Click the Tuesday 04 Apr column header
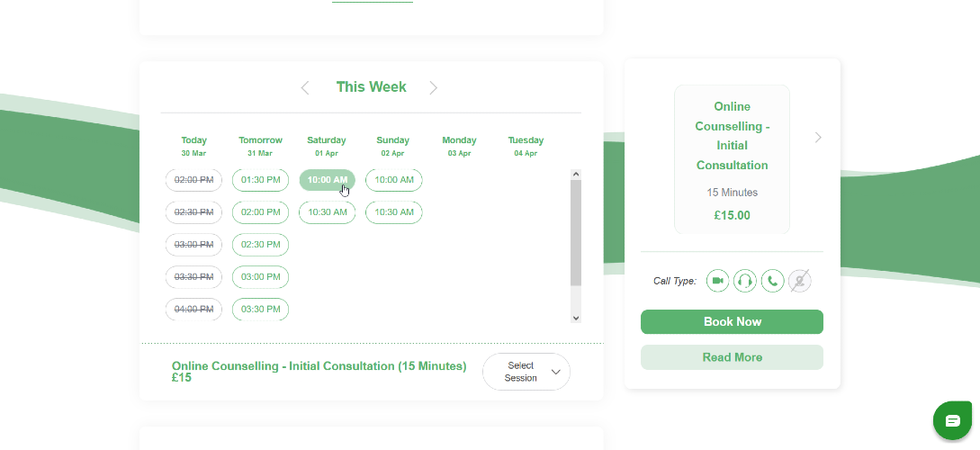The image size is (980, 450). coord(526,146)
